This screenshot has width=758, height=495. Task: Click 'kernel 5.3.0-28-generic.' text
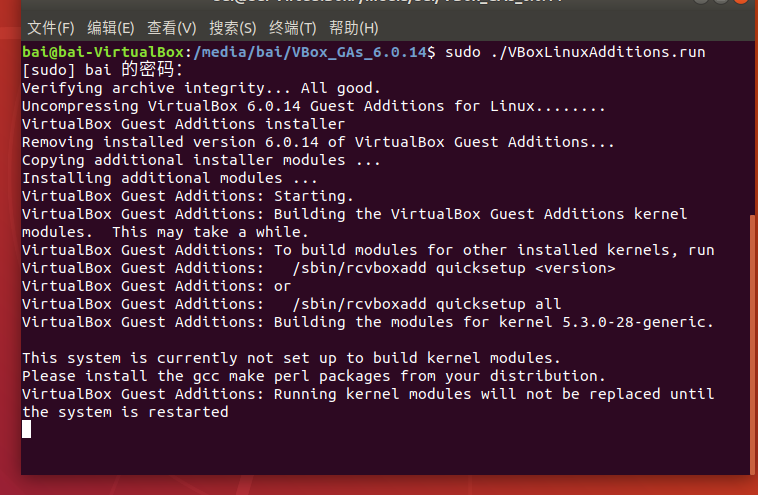pyautogui.click(x=606, y=322)
